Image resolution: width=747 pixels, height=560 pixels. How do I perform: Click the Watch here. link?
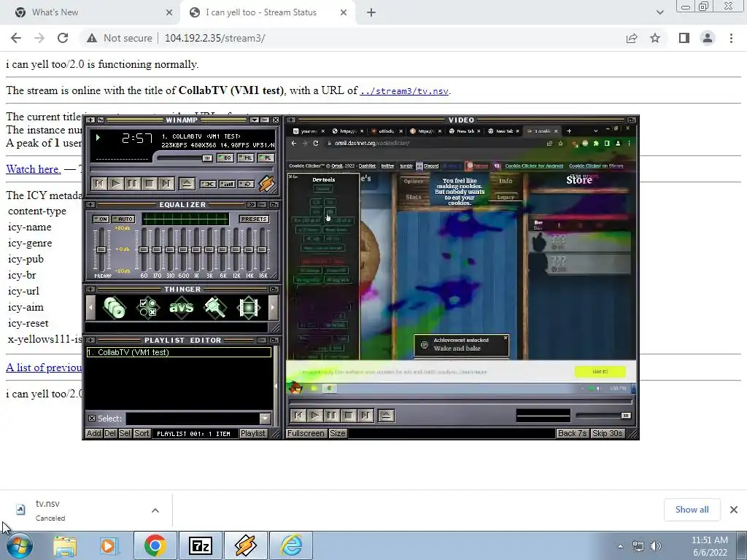coord(34,169)
